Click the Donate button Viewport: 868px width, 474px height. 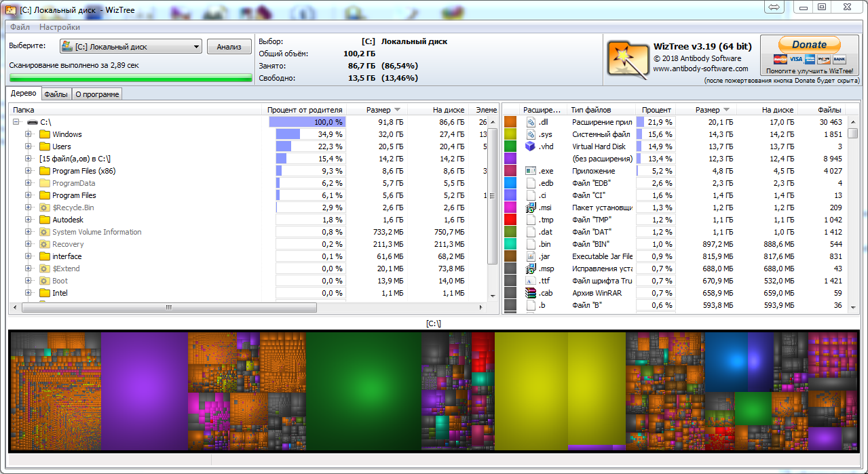click(x=809, y=45)
